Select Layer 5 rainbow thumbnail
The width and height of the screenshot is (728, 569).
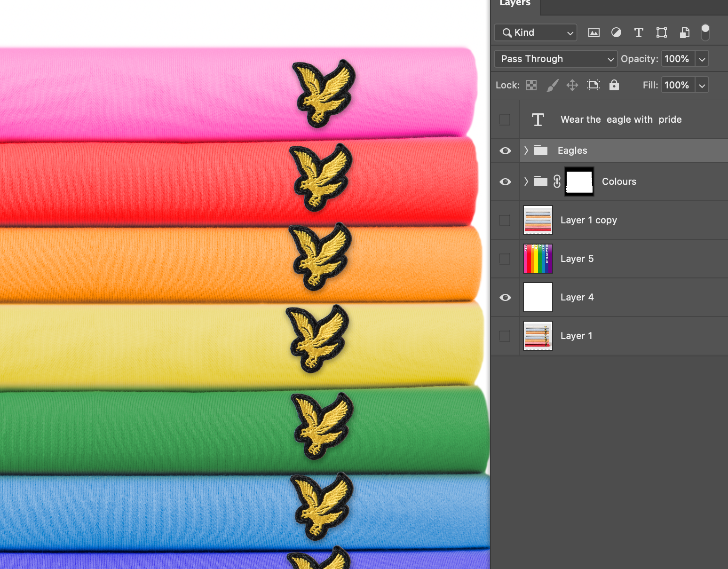(x=538, y=259)
